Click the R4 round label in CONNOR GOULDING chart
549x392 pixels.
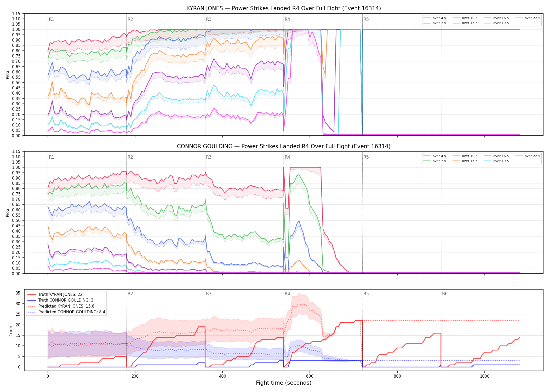[x=287, y=157]
